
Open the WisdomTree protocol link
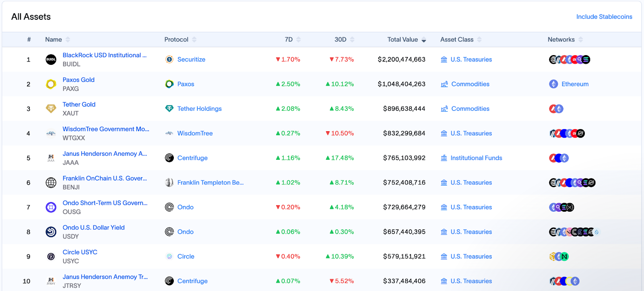click(195, 133)
